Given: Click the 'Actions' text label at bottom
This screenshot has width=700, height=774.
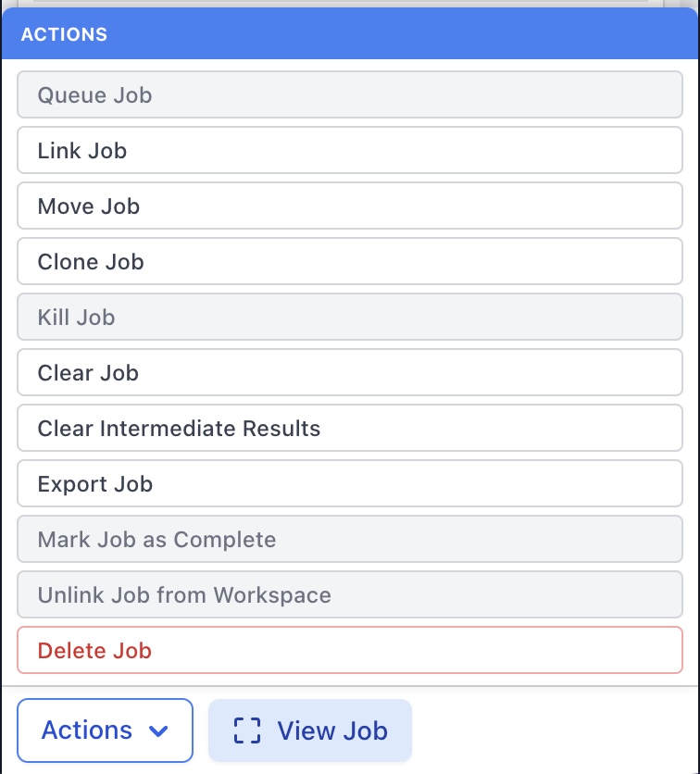Looking at the screenshot, I should pos(87,730).
